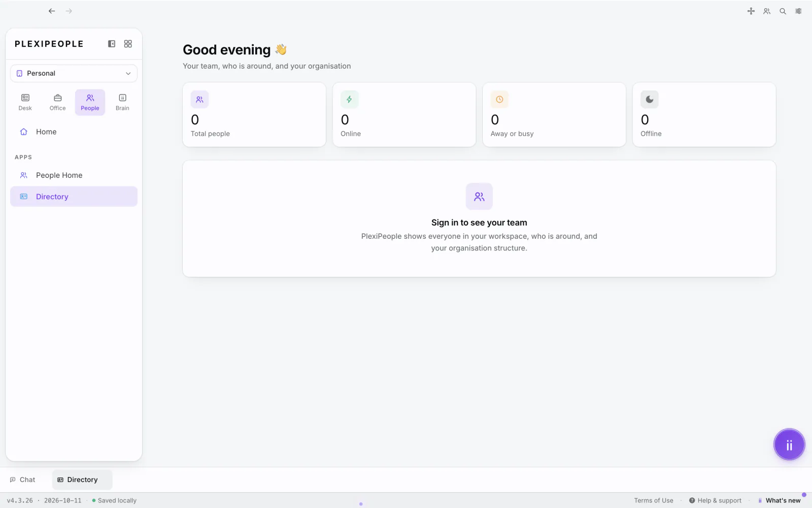
Task: Click the Total people icon
Action: (x=199, y=100)
